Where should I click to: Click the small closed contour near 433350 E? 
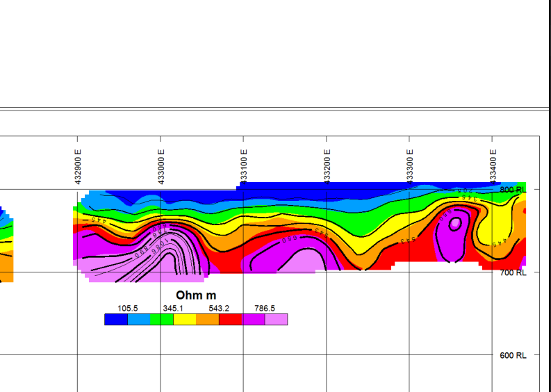pos(455,224)
